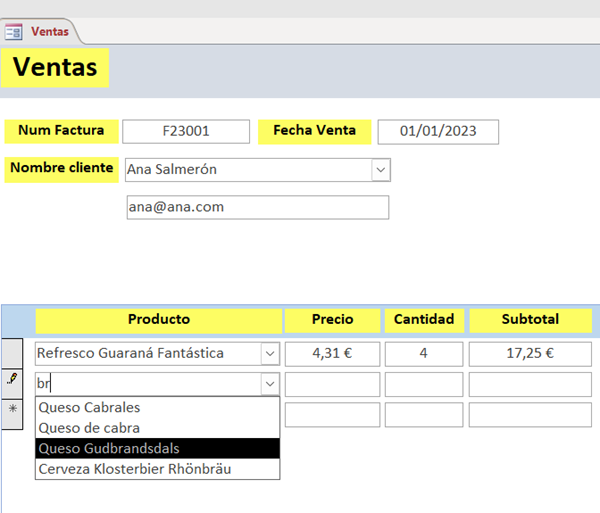Click the empty Cantidad field in editing row
The width and height of the screenshot is (600, 513).
[x=423, y=384]
